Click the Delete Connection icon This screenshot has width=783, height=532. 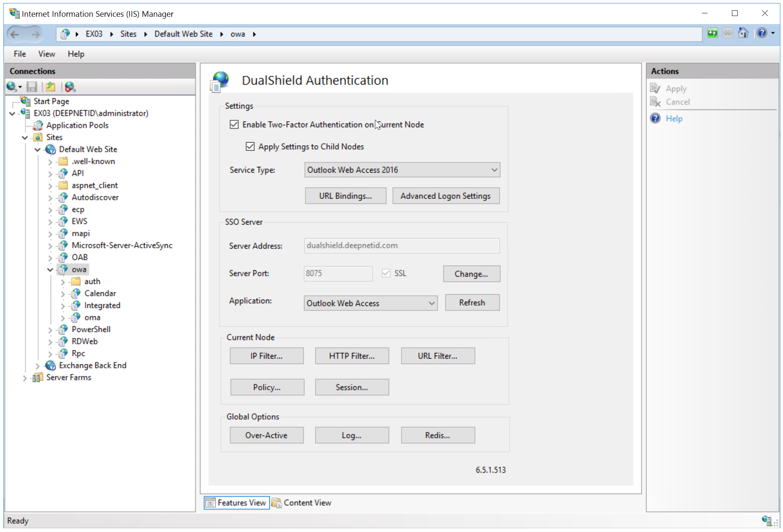click(x=70, y=87)
